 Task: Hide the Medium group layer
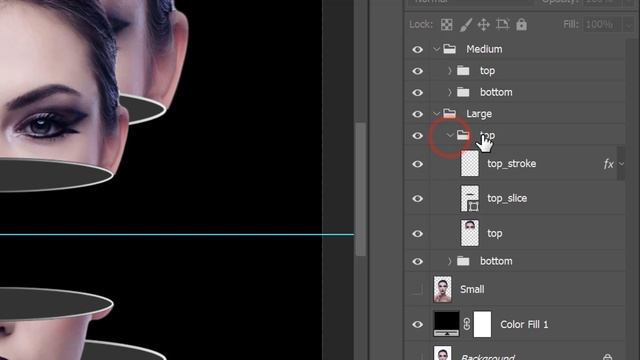417,49
